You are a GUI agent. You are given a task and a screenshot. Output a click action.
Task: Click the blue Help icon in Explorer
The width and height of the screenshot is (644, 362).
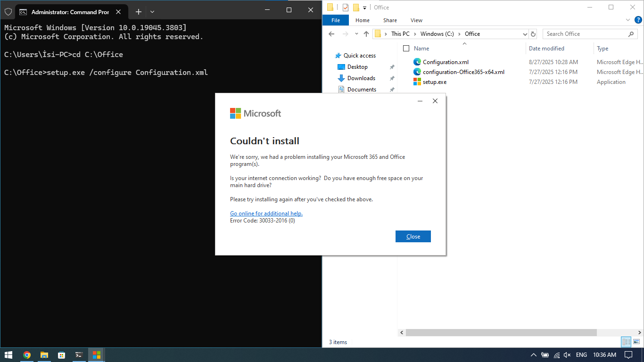638,20
